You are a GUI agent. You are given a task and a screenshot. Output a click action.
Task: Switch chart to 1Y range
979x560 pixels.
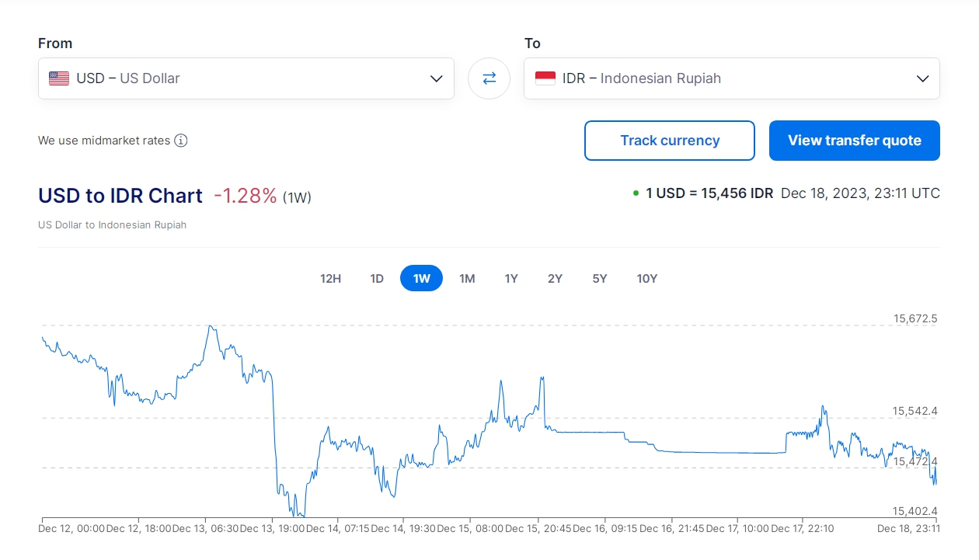tap(511, 279)
